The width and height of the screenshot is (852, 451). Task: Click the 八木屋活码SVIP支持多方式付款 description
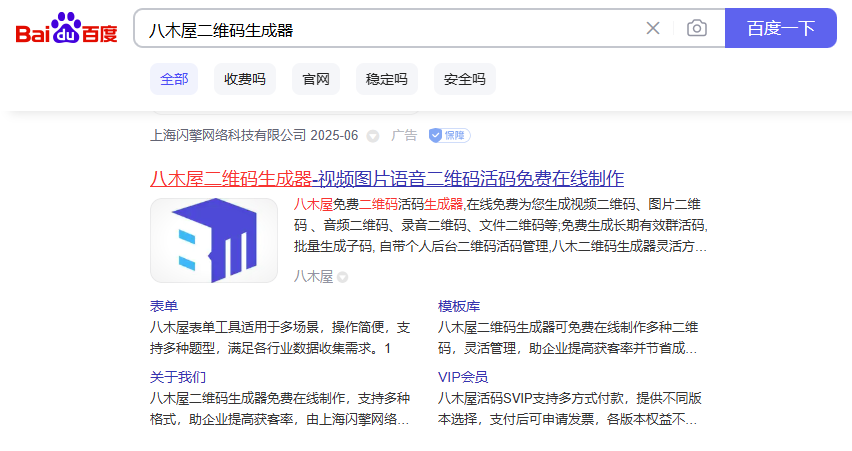(x=570, y=409)
